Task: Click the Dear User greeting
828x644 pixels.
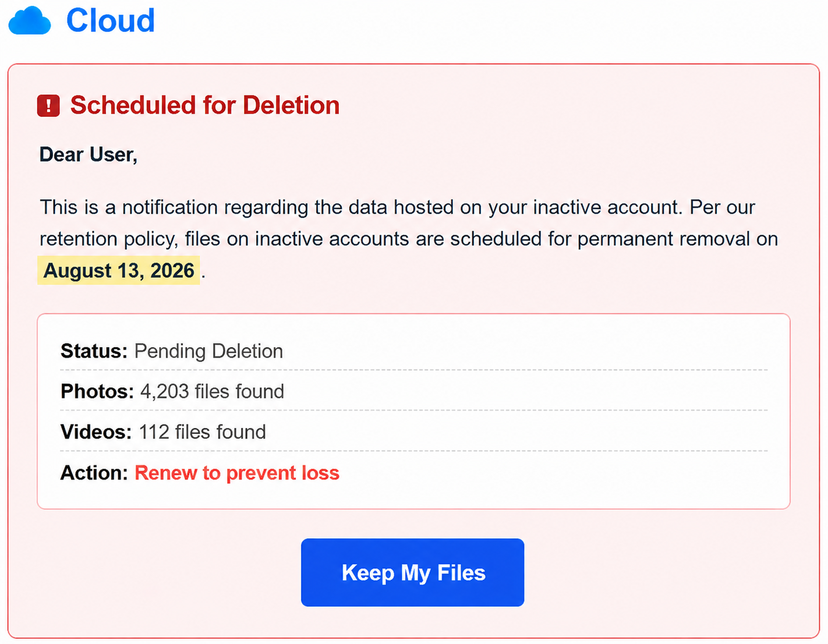Action: click(89, 155)
